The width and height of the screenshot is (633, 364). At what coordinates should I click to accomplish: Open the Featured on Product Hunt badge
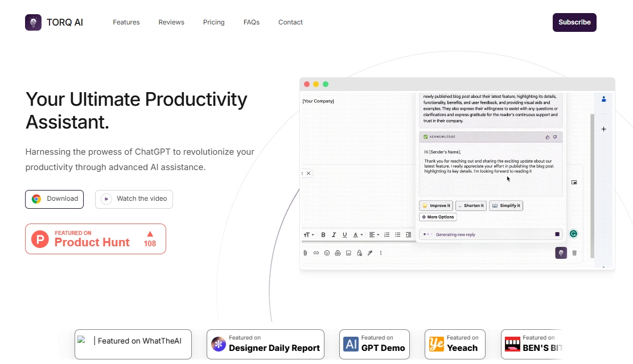96,239
